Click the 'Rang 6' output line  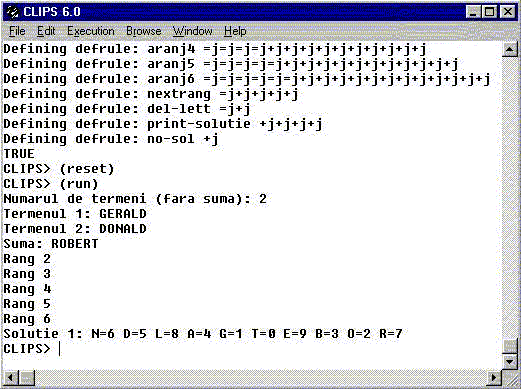click(27, 319)
